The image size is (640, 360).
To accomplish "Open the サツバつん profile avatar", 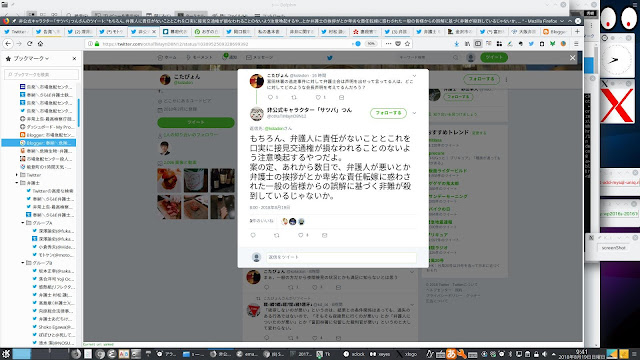I will point(257,114).
